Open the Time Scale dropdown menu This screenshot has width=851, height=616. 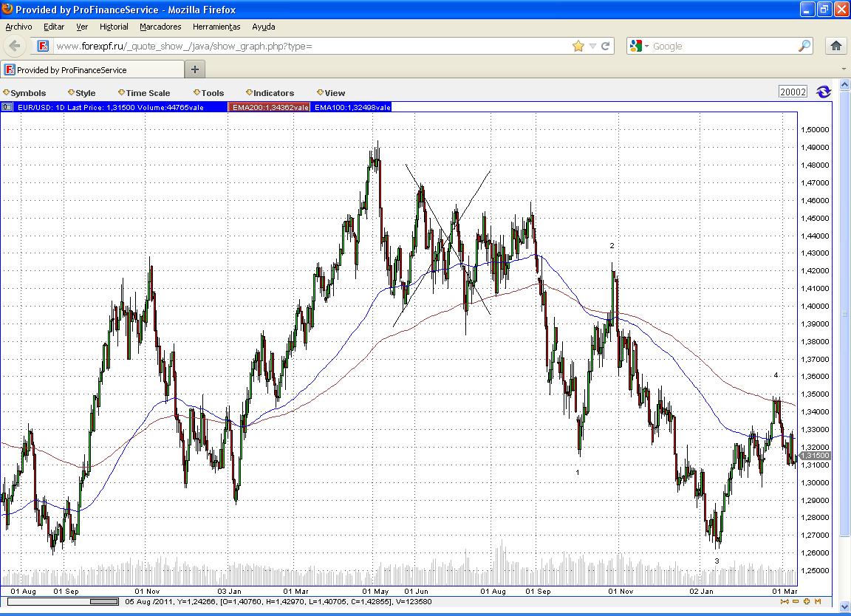[x=144, y=93]
